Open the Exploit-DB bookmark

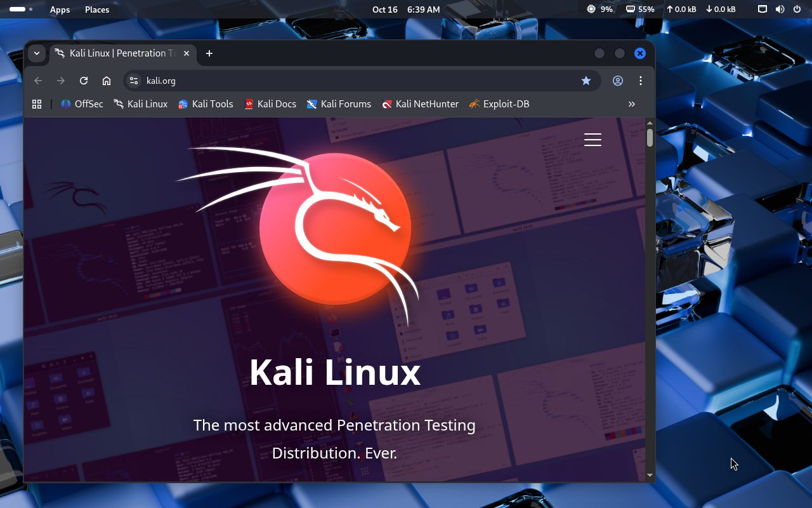pos(499,104)
